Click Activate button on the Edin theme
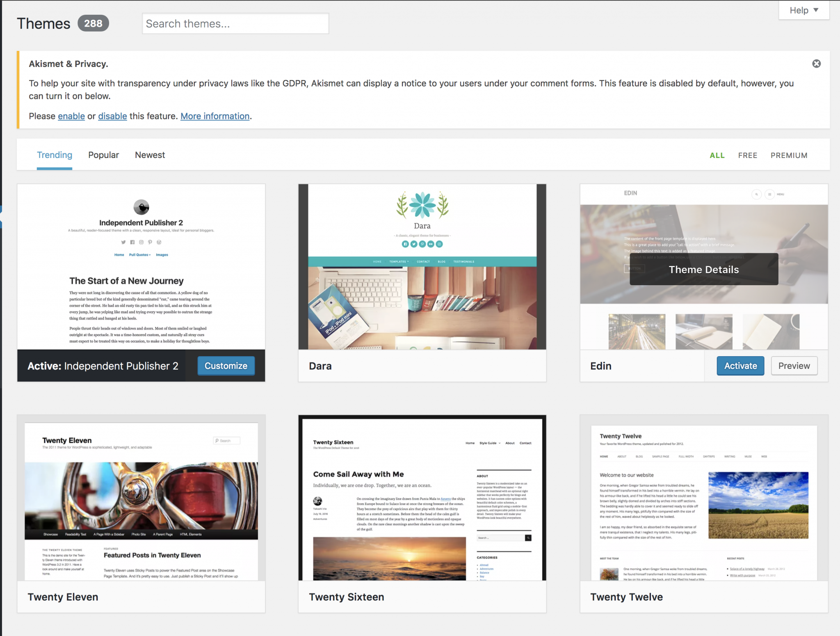 coord(740,366)
